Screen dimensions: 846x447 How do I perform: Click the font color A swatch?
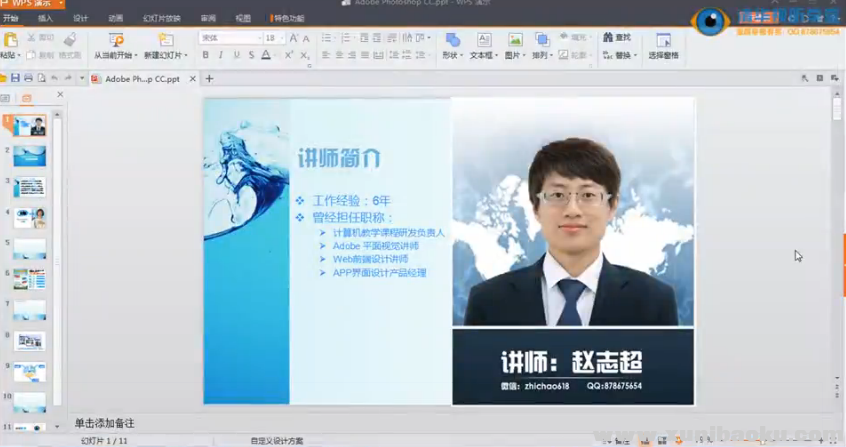point(265,56)
